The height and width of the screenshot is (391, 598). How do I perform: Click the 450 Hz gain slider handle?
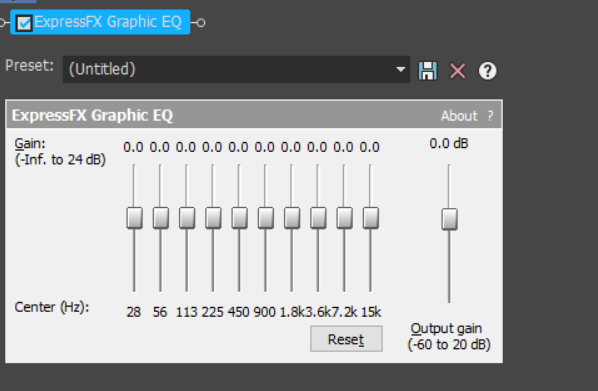[240, 218]
